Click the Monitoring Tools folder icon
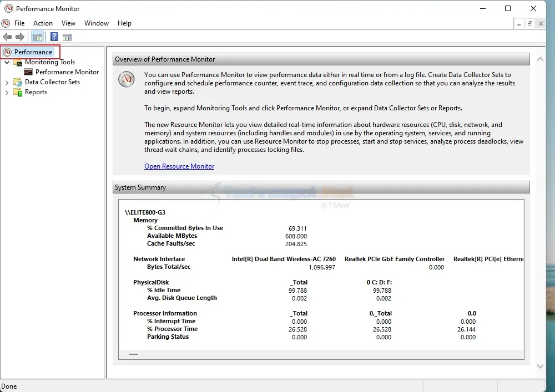This screenshot has width=555, height=392. click(18, 62)
